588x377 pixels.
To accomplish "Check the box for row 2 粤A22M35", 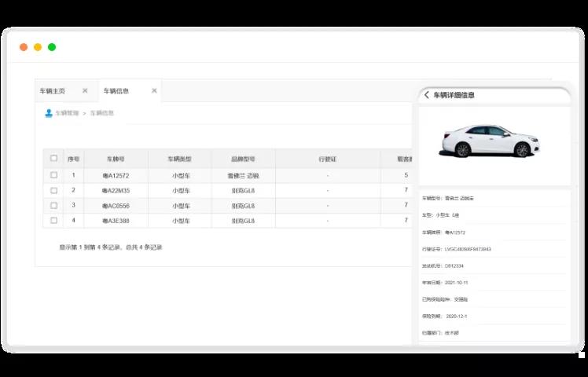I will coord(53,190).
